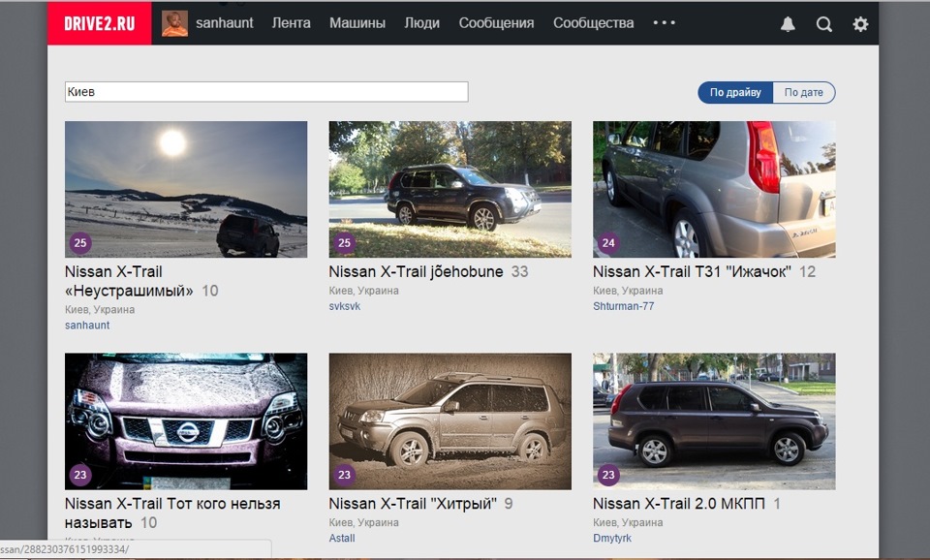
Task: Click 'Киев, Украина' under Неустрашимый card
Action: click(100, 310)
